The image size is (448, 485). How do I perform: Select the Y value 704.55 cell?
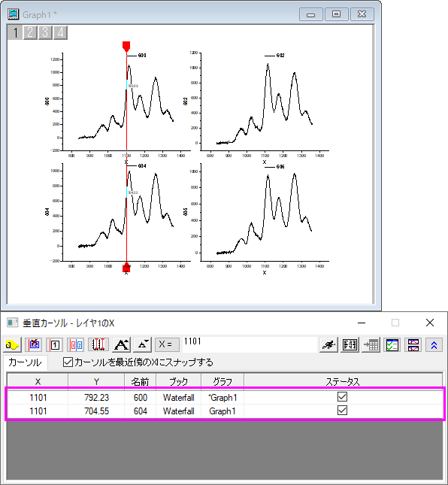click(x=96, y=411)
